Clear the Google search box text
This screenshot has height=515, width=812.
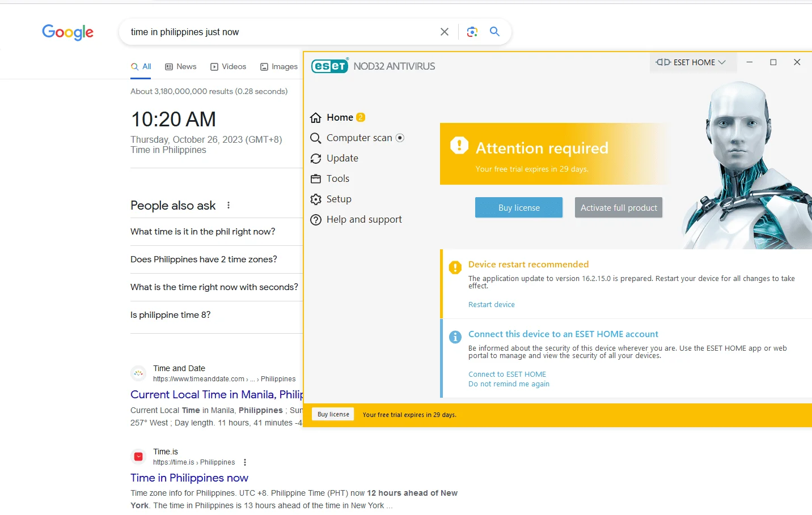tap(445, 32)
